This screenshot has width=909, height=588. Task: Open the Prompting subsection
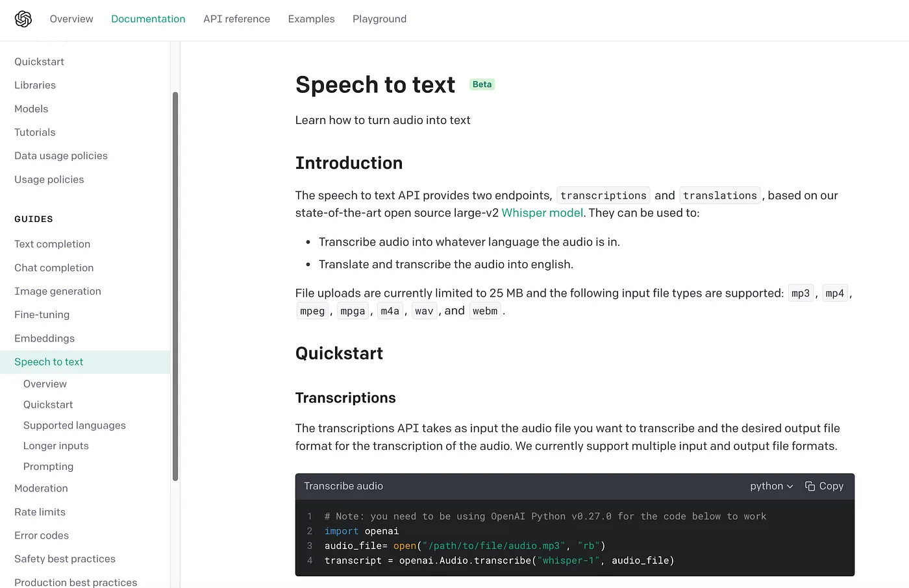48,467
